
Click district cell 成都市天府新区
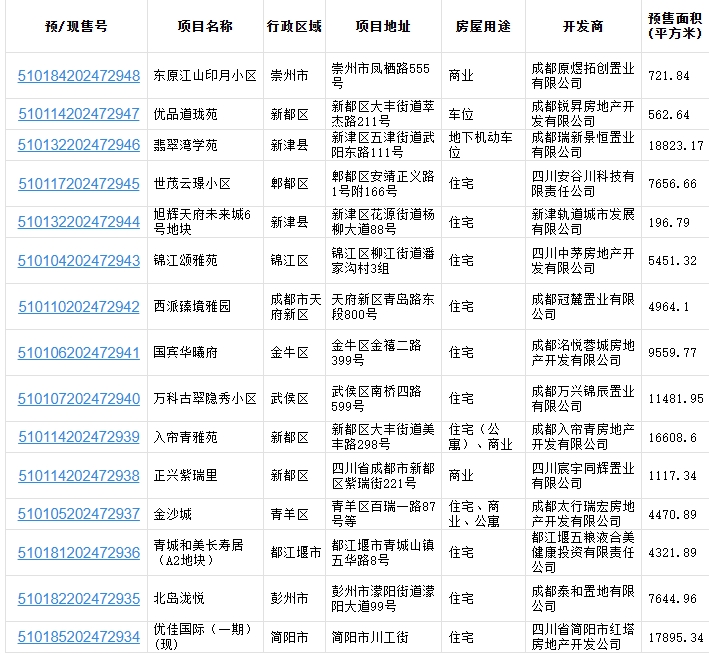[x=296, y=307]
